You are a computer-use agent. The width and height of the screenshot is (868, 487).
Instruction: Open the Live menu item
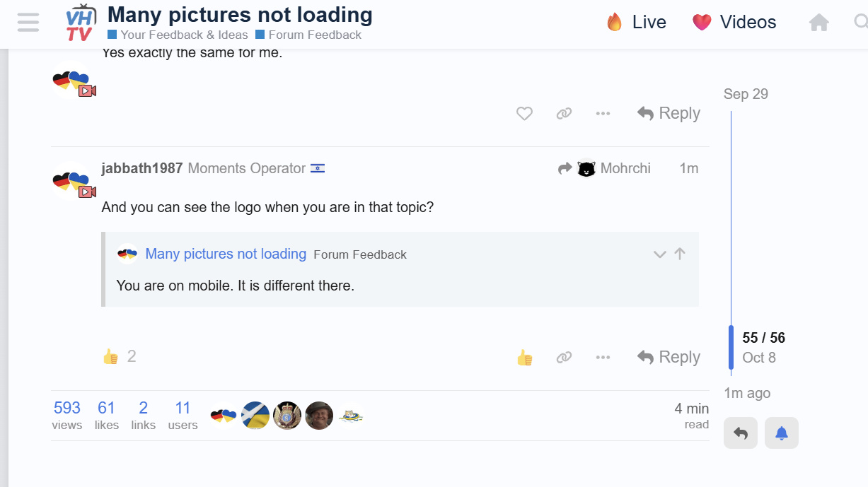click(x=636, y=23)
